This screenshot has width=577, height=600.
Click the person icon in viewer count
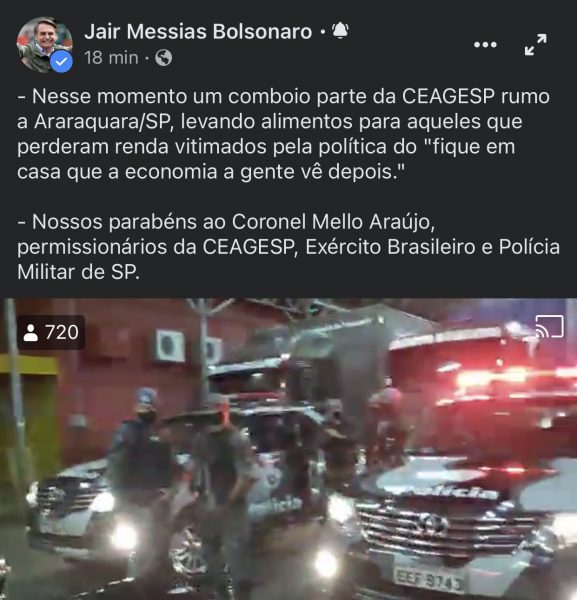[31, 333]
